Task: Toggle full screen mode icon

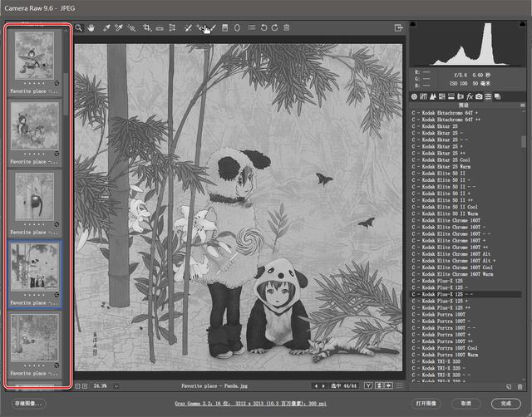Action: tap(399, 27)
